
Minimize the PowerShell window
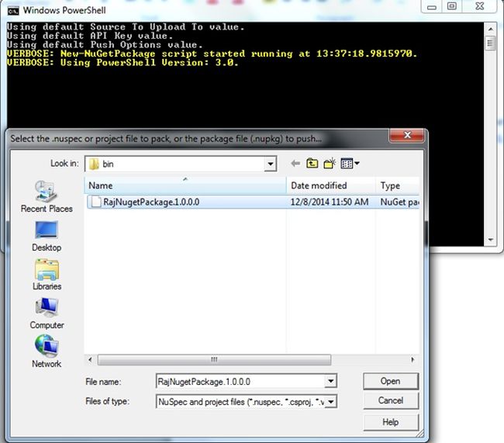(431, 6)
